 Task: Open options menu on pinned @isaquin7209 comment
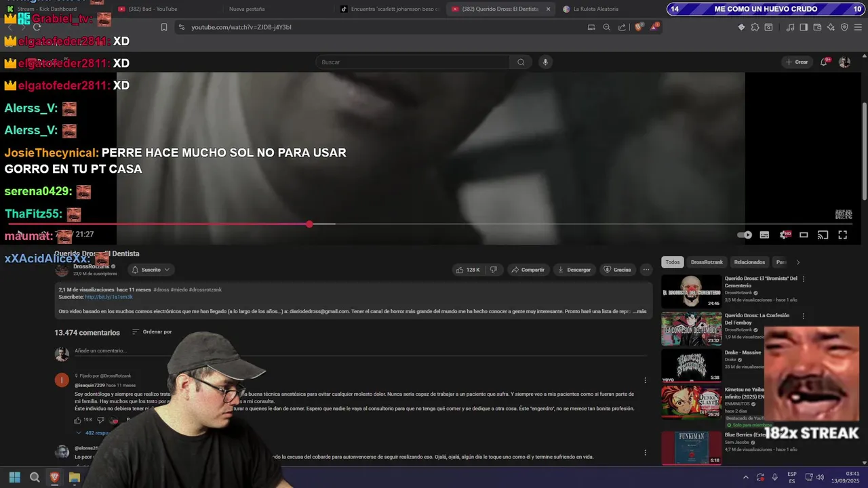(645, 380)
